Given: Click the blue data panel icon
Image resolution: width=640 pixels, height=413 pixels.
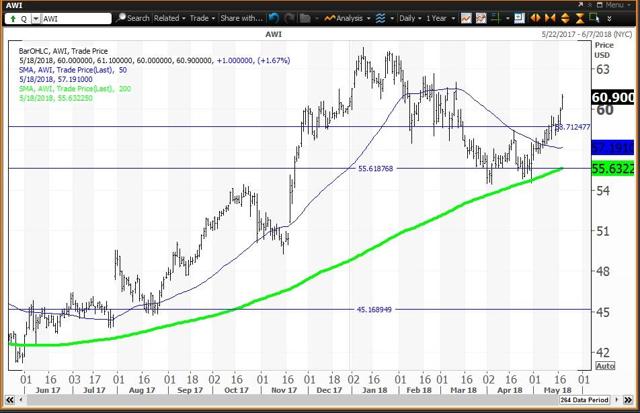Looking at the screenshot, I should (x=519, y=18).
